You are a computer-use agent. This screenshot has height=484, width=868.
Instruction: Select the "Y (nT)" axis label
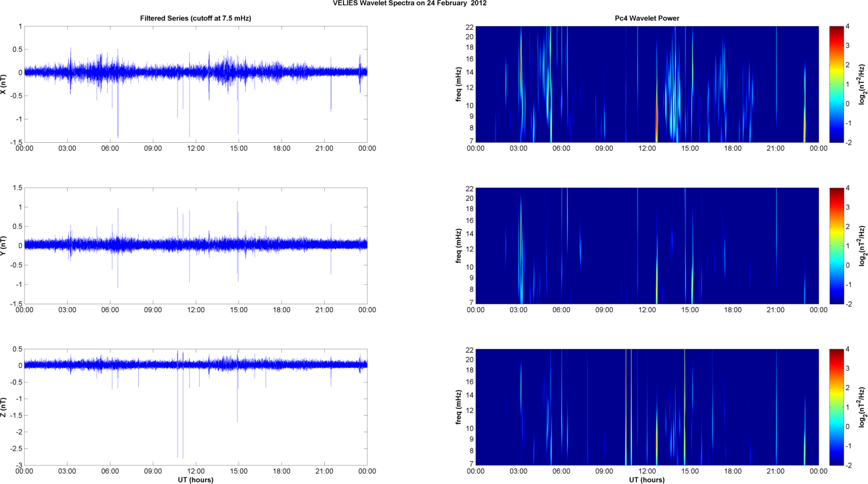[x=4, y=246]
